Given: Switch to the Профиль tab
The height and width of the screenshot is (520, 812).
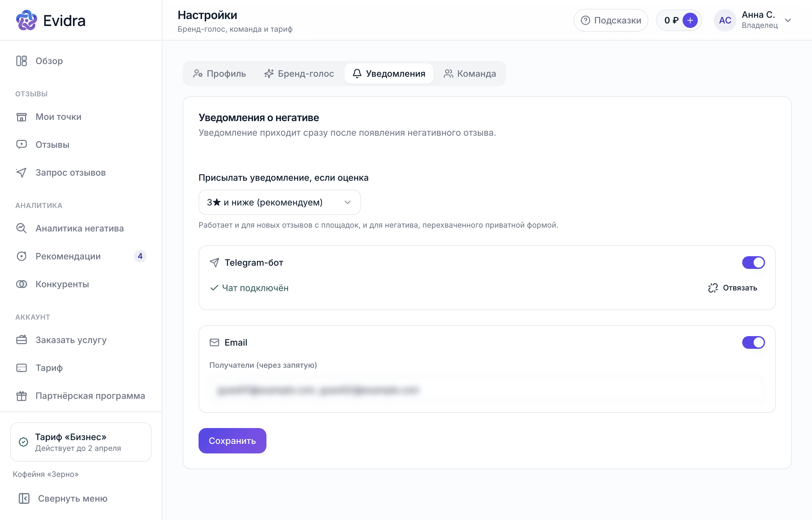Looking at the screenshot, I should [219, 74].
